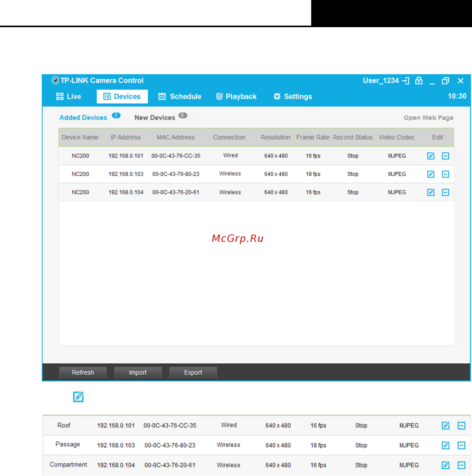Remove the NC200 device at 192.168.0.101
472x476 pixels.
point(445,156)
